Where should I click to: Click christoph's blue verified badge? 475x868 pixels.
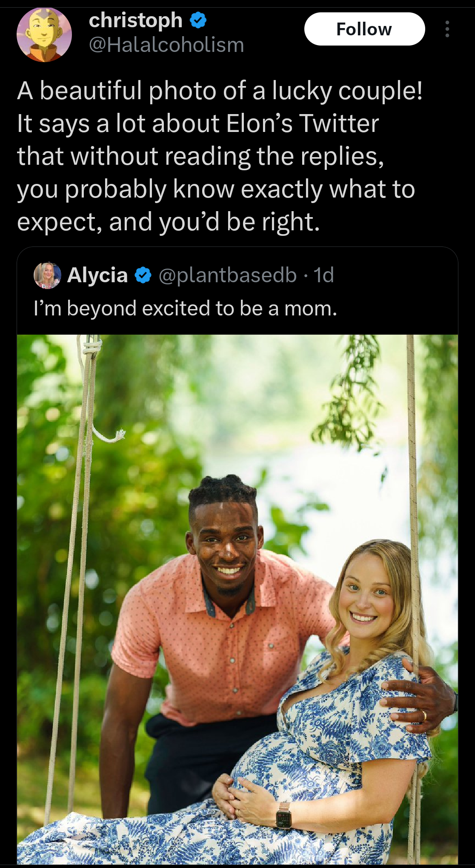(198, 20)
